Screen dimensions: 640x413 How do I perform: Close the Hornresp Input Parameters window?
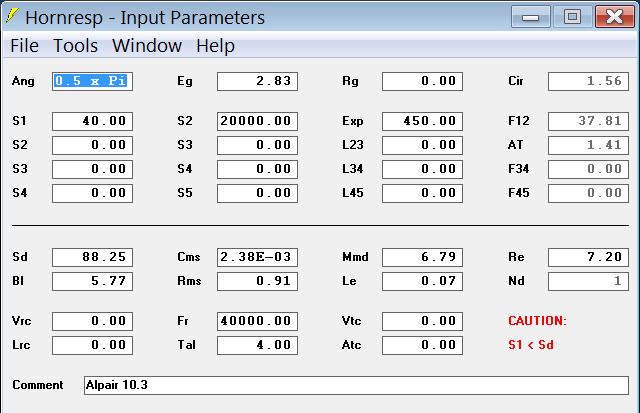coord(615,17)
